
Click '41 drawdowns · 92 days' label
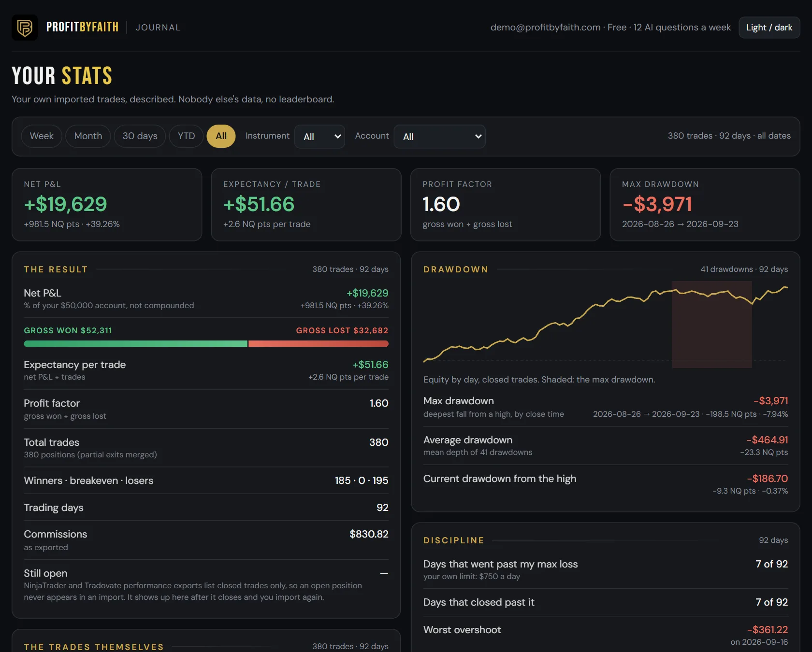click(x=744, y=269)
